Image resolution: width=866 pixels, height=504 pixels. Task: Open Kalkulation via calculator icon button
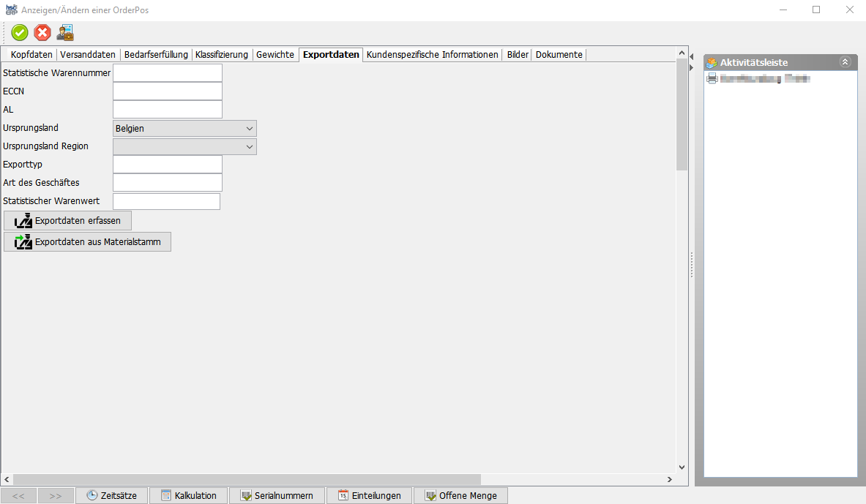[x=188, y=495]
